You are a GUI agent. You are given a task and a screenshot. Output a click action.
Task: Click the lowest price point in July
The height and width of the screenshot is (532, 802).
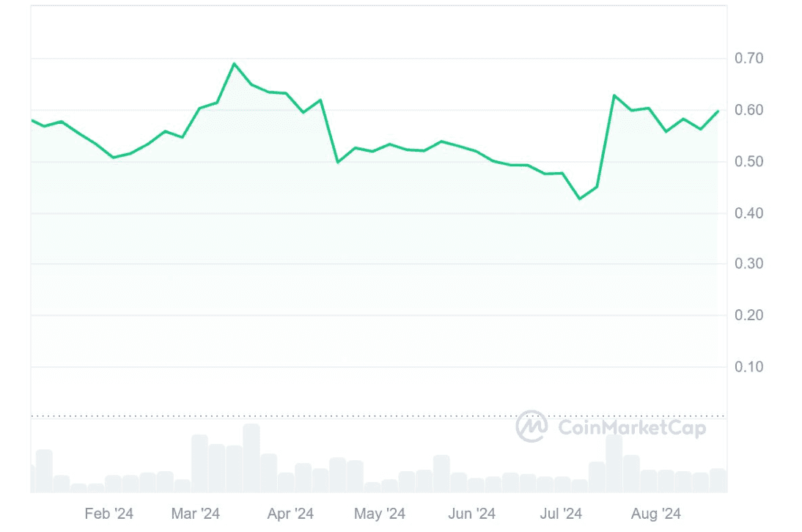pos(580,199)
